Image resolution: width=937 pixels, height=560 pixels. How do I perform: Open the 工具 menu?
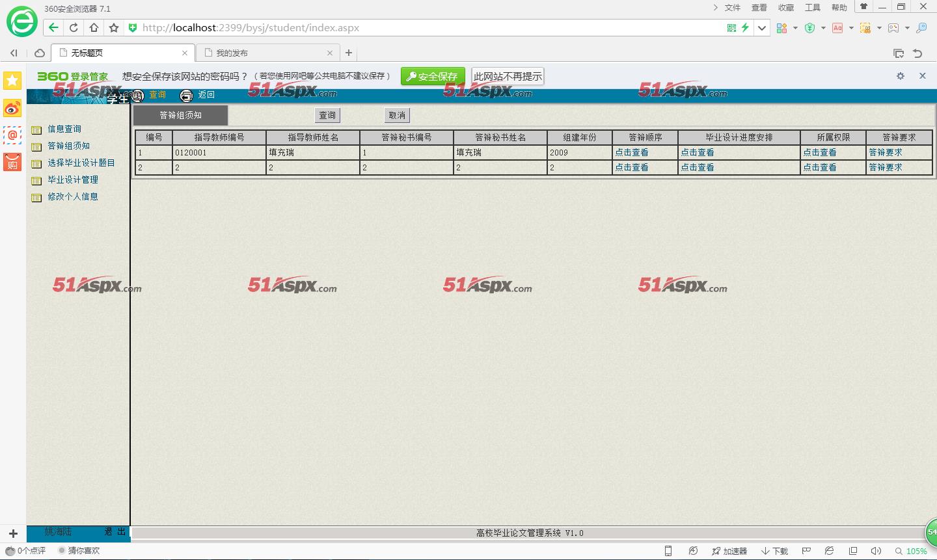tap(812, 8)
